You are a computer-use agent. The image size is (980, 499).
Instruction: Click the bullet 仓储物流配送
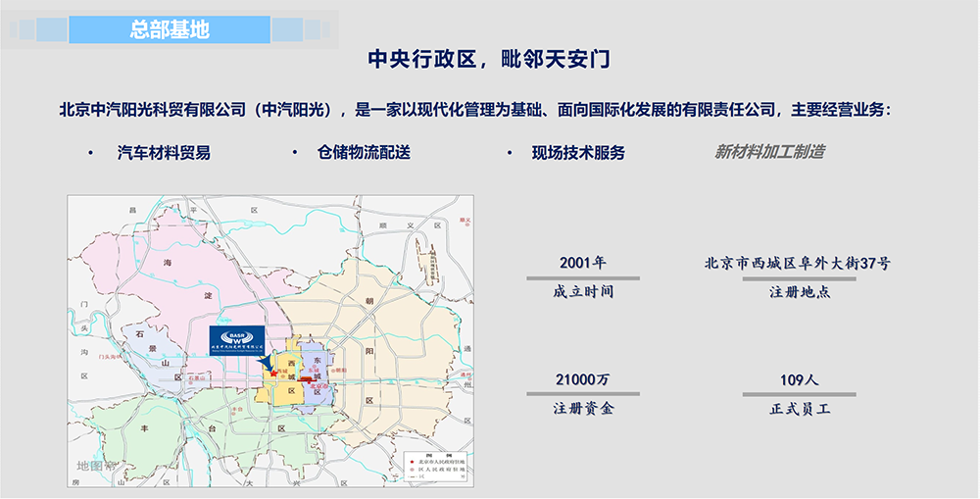point(364,153)
